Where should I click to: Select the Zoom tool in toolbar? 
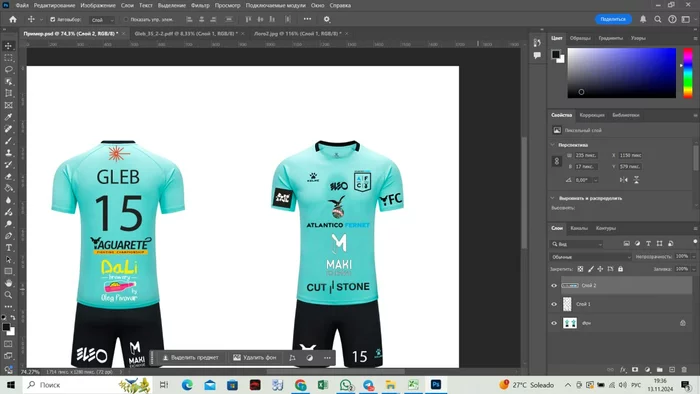(8, 295)
